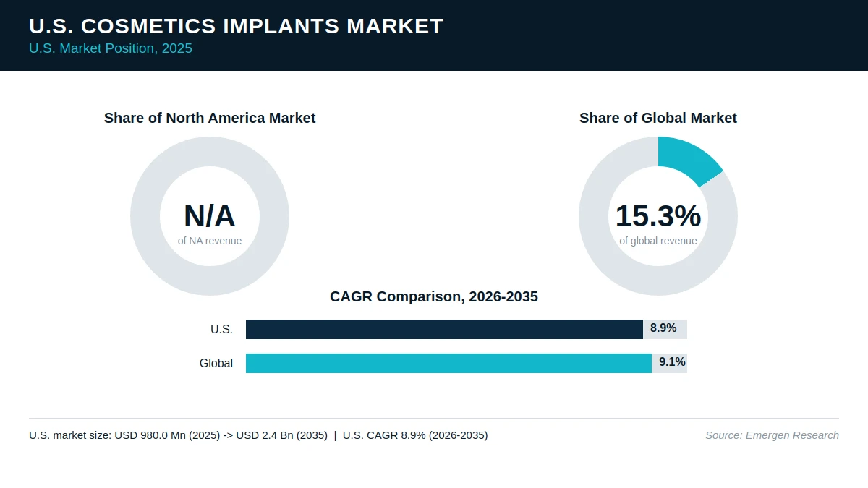Click the 'of NA revenue' caption
Screen dimensions: 868x488
point(210,241)
